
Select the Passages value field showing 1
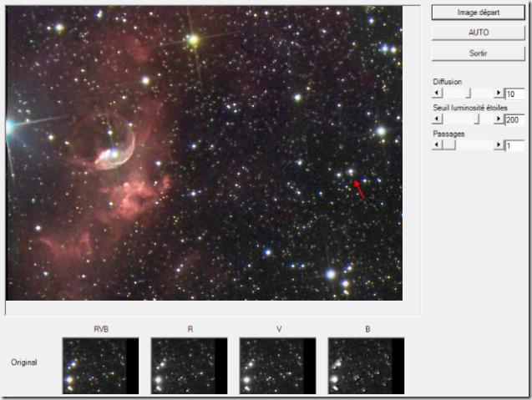[x=514, y=145]
